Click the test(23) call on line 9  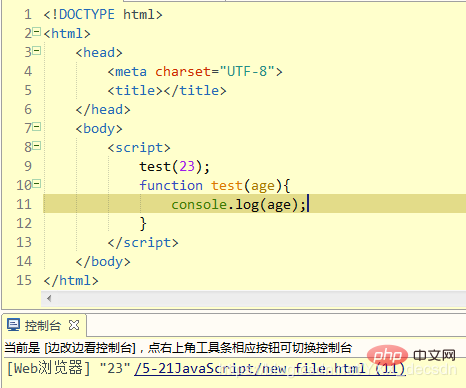coord(175,166)
